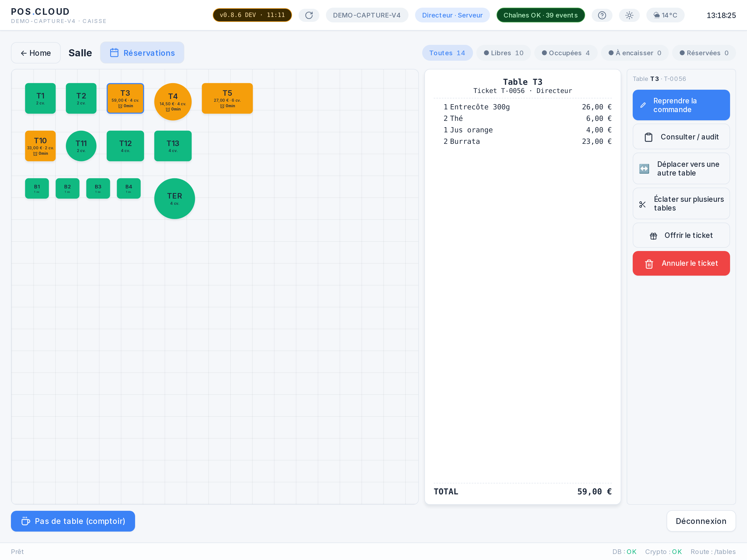
Task: Select bar seat B3
Action: click(98, 188)
